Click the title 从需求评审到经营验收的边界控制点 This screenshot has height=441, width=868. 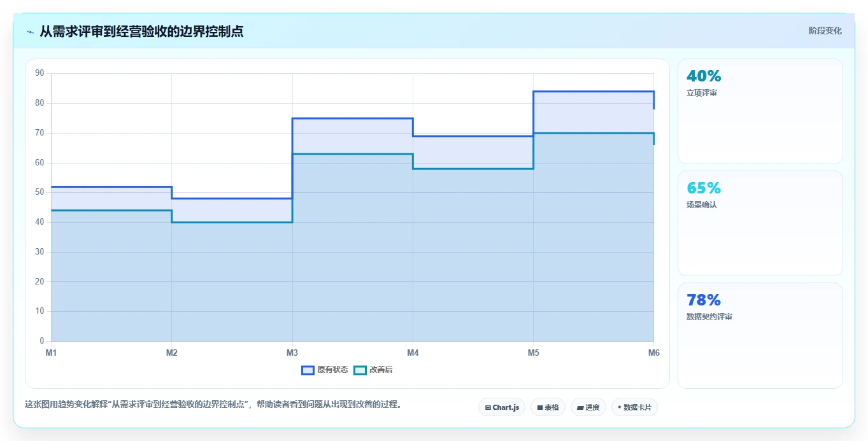tap(141, 31)
